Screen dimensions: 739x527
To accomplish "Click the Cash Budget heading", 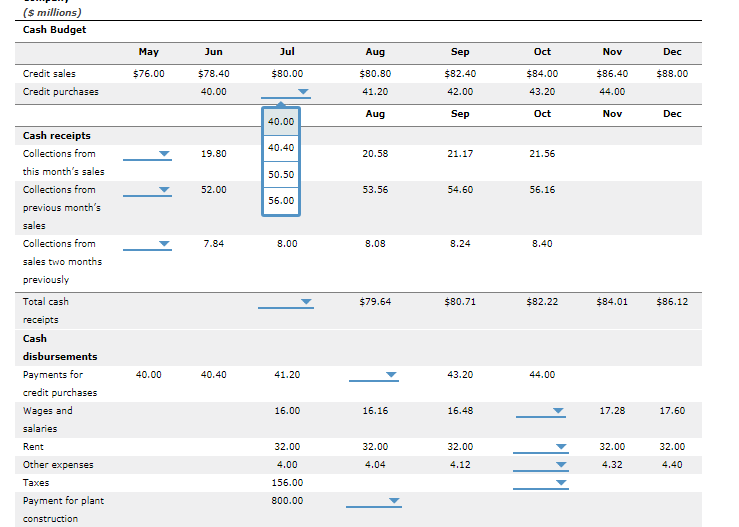I will click(55, 30).
